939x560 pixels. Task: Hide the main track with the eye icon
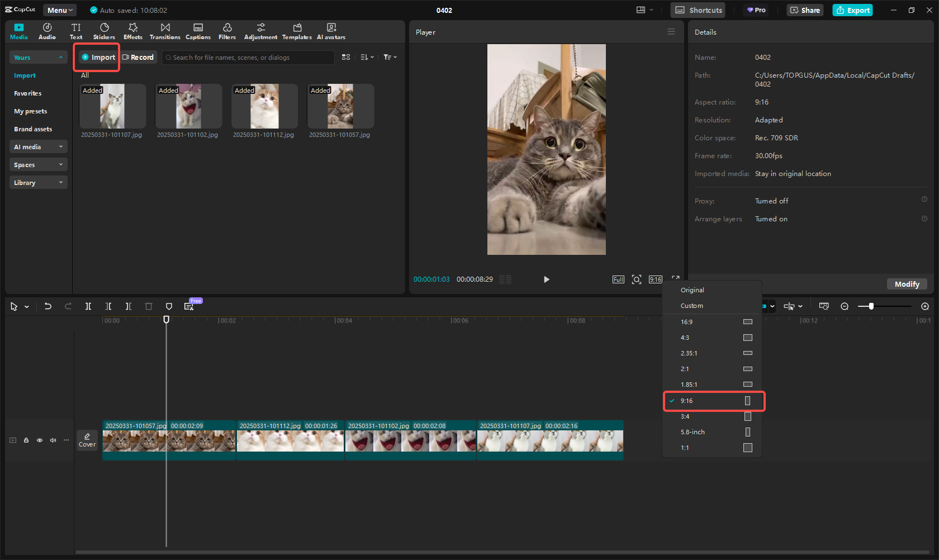[x=40, y=440]
